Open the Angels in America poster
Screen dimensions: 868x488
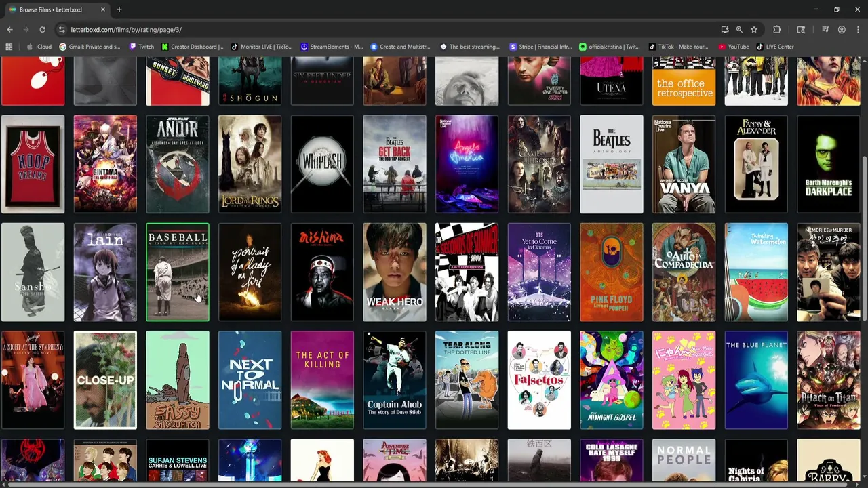[x=467, y=164]
